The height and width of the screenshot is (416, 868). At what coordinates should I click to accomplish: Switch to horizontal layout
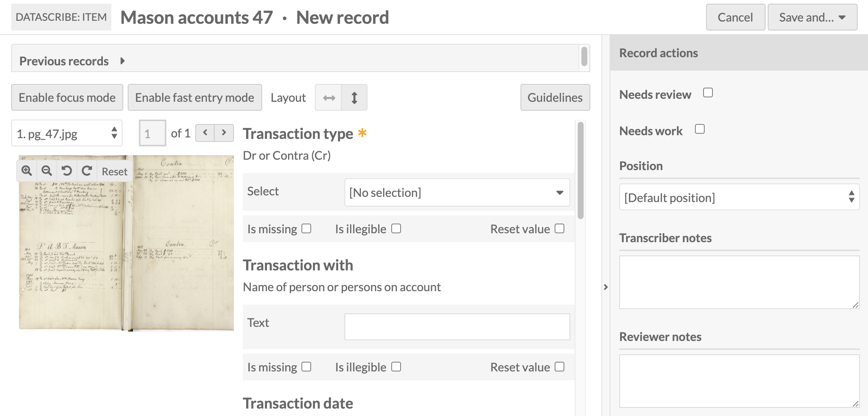(x=328, y=97)
